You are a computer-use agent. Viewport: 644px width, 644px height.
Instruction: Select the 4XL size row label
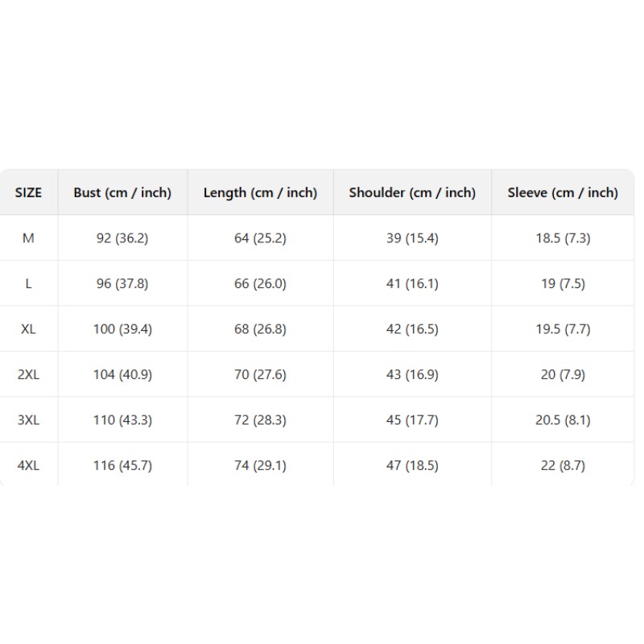click(x=28, y=466)
